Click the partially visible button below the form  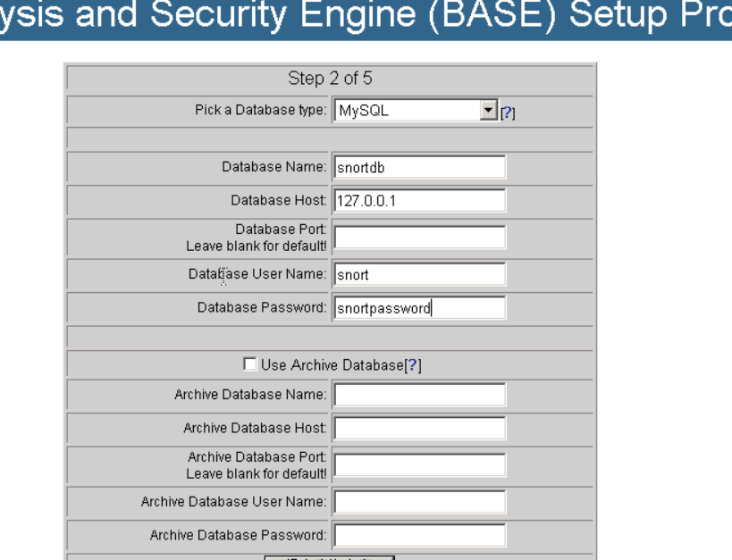[329, 557]
